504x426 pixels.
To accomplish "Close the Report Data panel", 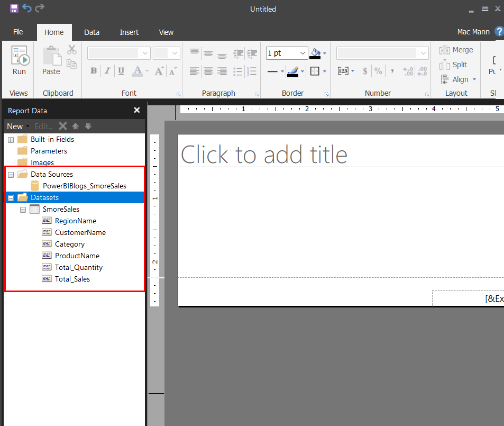I will (x=136, y=111).
